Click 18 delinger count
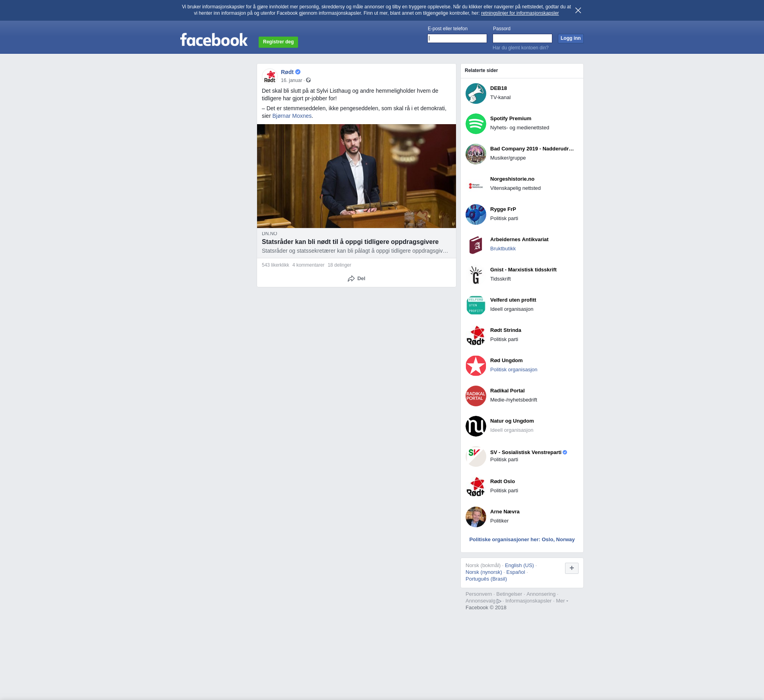 coord(339,265)
